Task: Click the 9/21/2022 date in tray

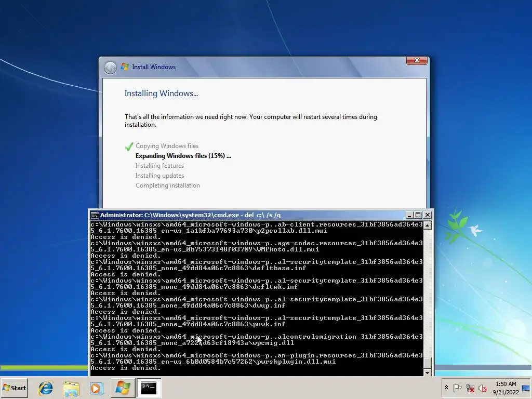Action: 506,392
